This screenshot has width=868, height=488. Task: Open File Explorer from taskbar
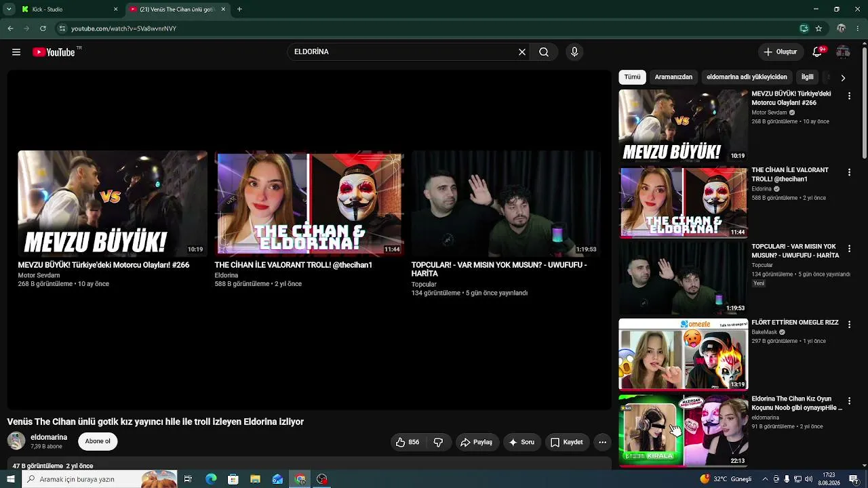[255, 479]
